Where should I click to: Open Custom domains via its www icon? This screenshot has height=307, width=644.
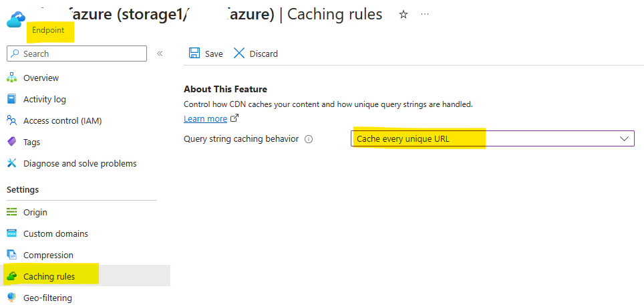click(x=12, y=233)
